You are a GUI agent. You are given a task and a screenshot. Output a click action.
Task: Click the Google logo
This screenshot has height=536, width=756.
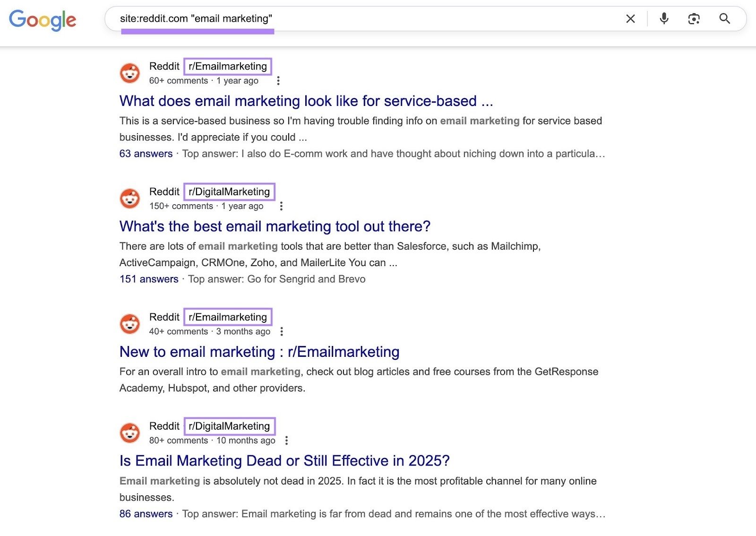click(x=43, y=19)
